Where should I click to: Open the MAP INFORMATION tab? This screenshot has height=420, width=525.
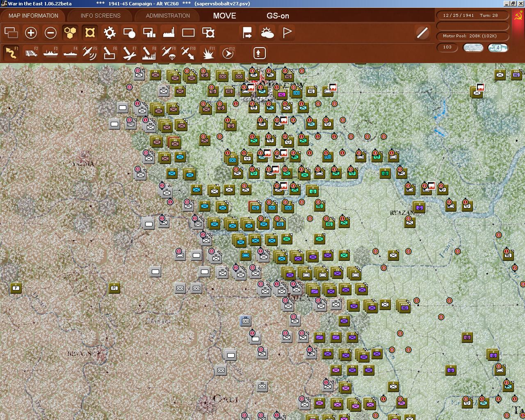coord(33,16)
